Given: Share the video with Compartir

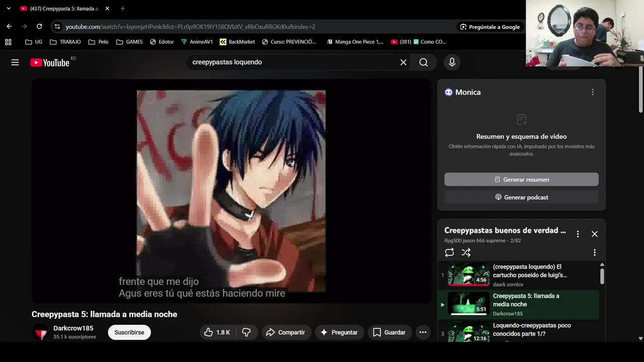Looking at the screenshot, I should [x=285, y=332].
